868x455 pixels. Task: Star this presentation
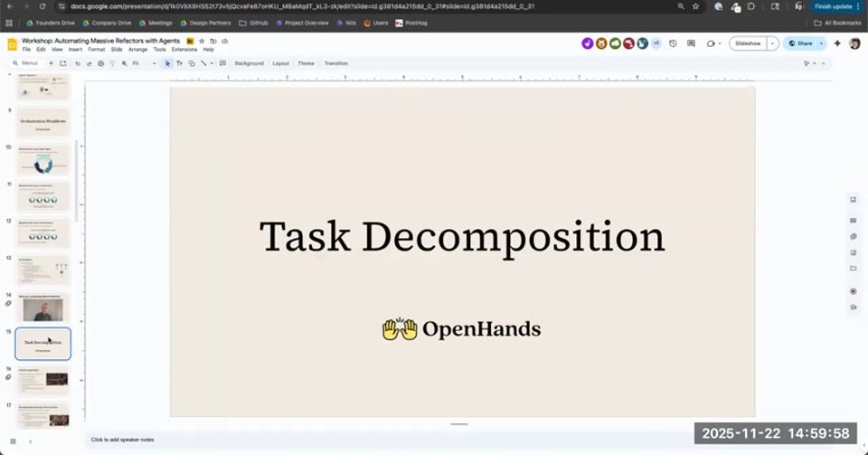point(202,41)
